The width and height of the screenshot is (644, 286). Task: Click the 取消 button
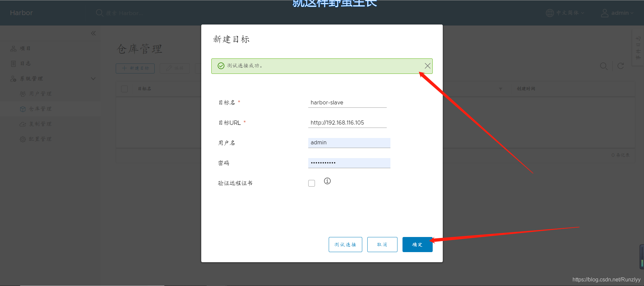(382, 244)
